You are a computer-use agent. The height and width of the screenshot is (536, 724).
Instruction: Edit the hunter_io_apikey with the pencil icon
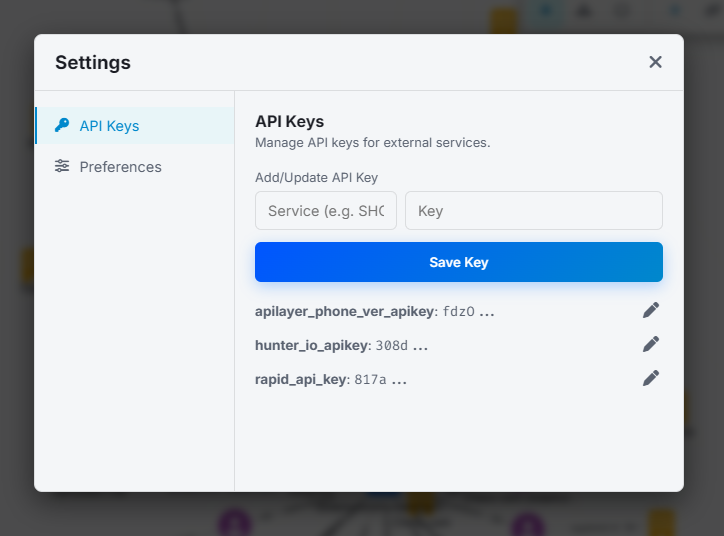pyautogui.click(x=651, y=344)
